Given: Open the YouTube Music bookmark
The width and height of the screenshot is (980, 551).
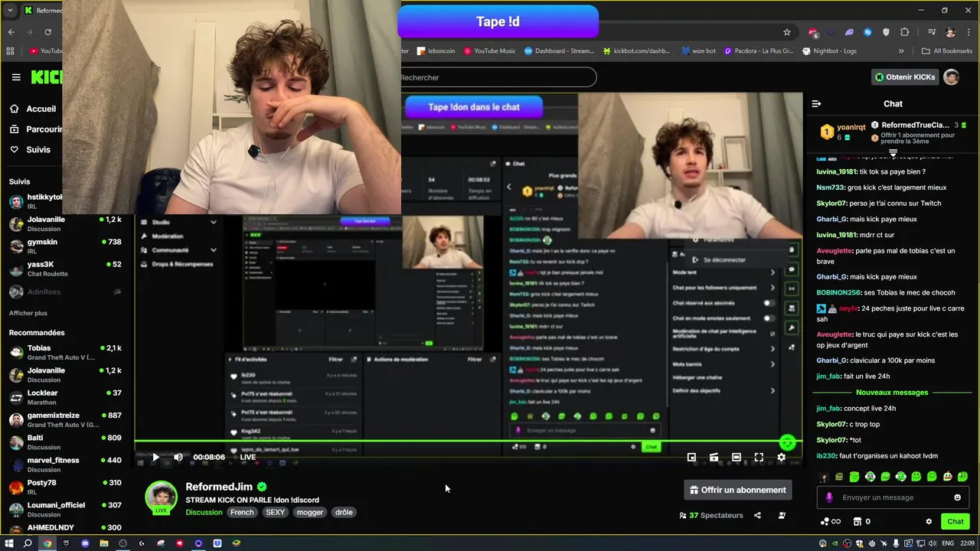Looking at the screenshot, I should click(488, 51).
